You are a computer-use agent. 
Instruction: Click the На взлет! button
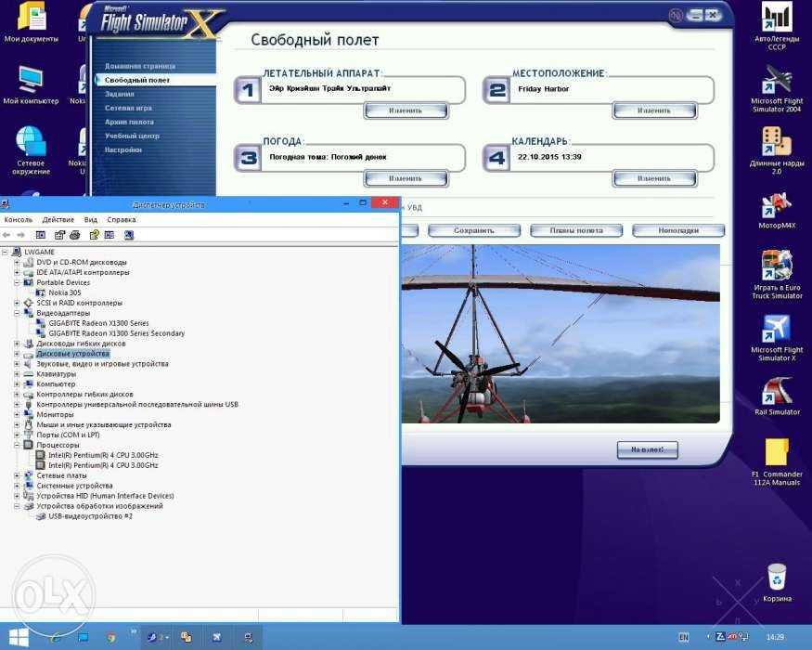[x=648, y=450]
